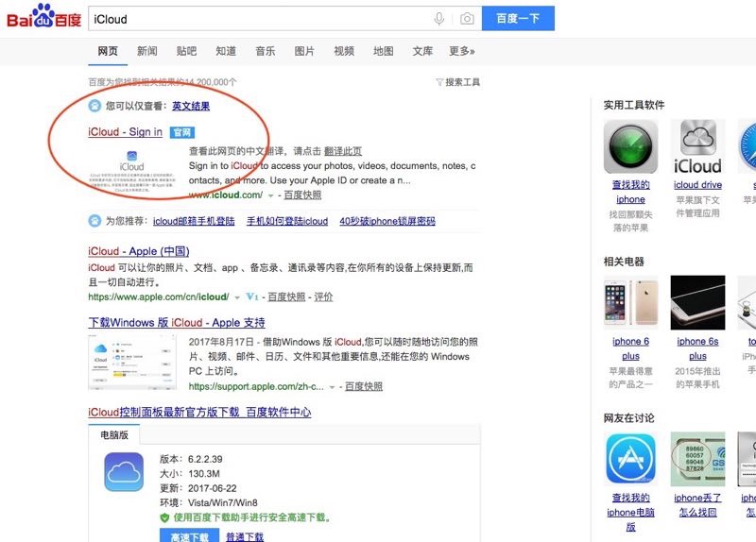The image size is (756, 542).
Task: Click the App Store icon
Action: tap(630, 459)
